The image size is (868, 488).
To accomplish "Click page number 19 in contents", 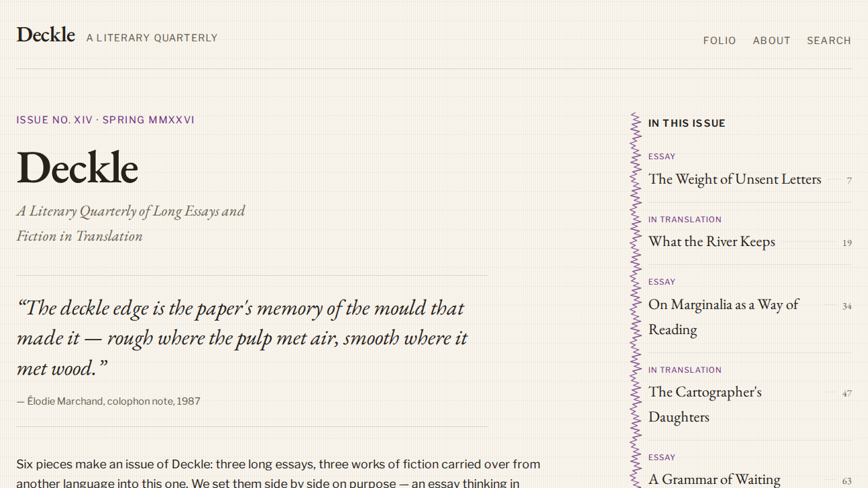I will click(847, 243).
